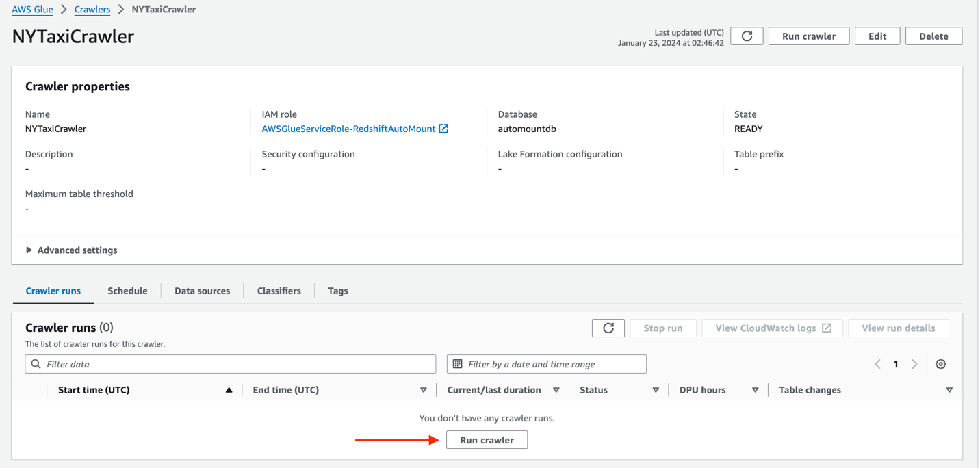This screenshot has width=980, height=468.
Task: Open the AWSGlueServiceRole-RedshiftAutoMount role link
Action: tap(349, 129)
